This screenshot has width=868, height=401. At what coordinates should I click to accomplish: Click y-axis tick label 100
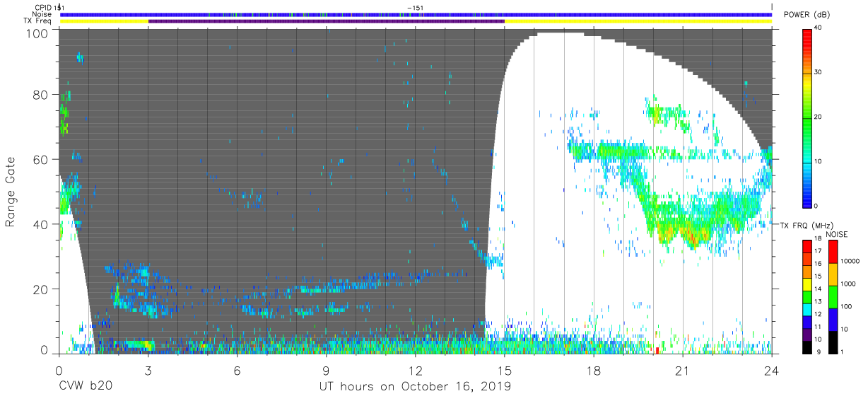point(37,33)
